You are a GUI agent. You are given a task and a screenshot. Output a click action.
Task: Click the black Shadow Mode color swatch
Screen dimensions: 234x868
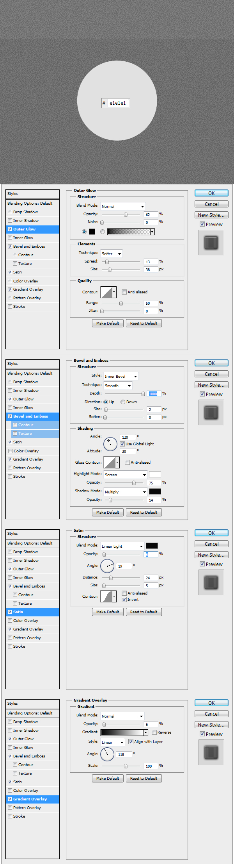pyautogui.click(x=155, y=491)
